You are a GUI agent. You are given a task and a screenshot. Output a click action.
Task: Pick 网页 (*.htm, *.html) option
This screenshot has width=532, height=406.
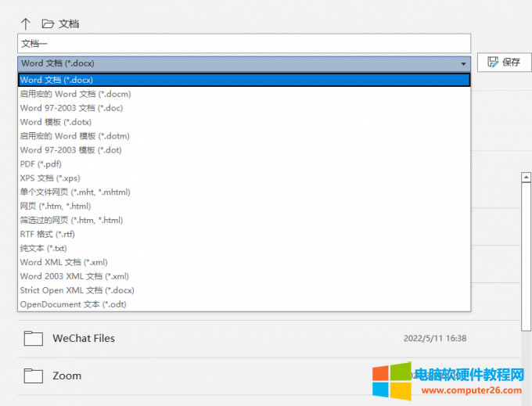click(x=244, y=207)
